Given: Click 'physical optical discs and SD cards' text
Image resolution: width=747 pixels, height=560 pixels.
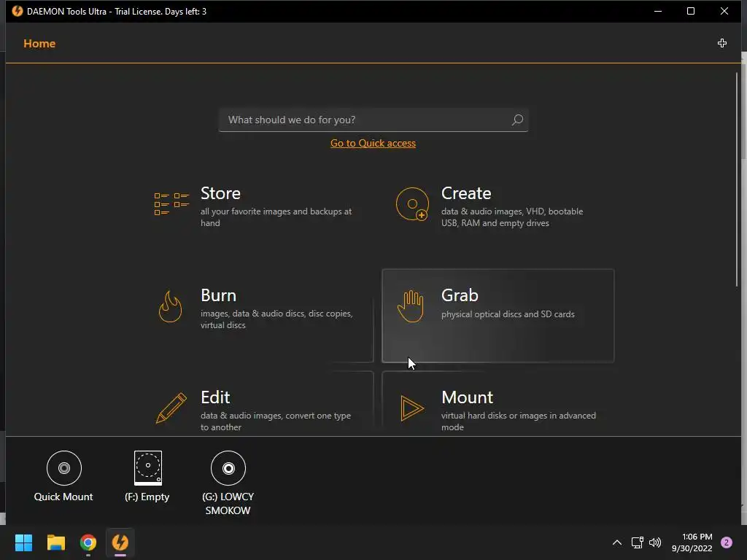Looking at the screenshot, I should pos(508,314).
